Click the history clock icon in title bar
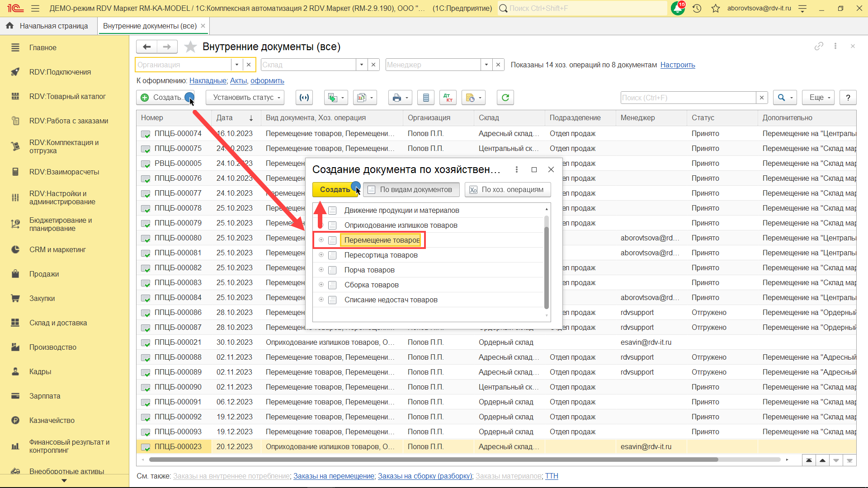Viewport: 868px width, 488px height. 697,8
